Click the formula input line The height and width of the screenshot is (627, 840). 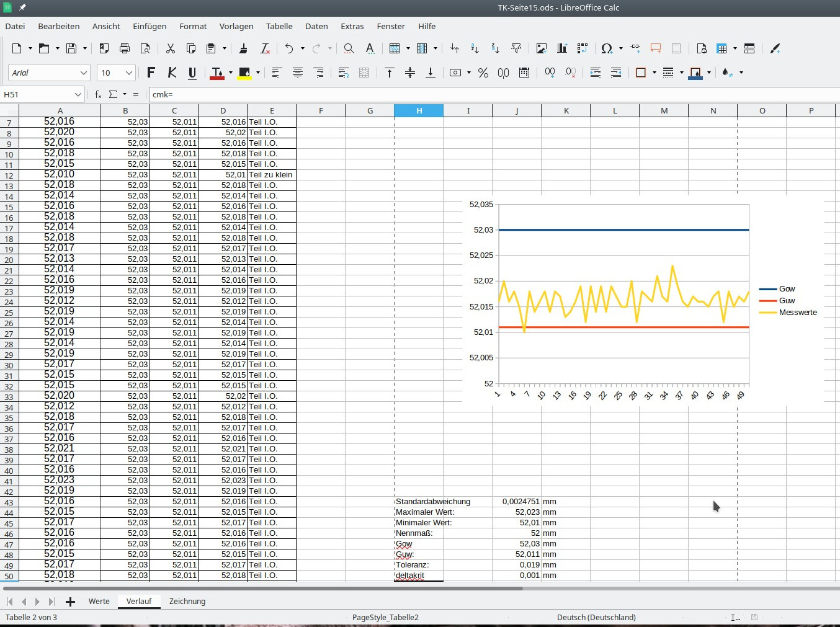[x=493, y=94]
